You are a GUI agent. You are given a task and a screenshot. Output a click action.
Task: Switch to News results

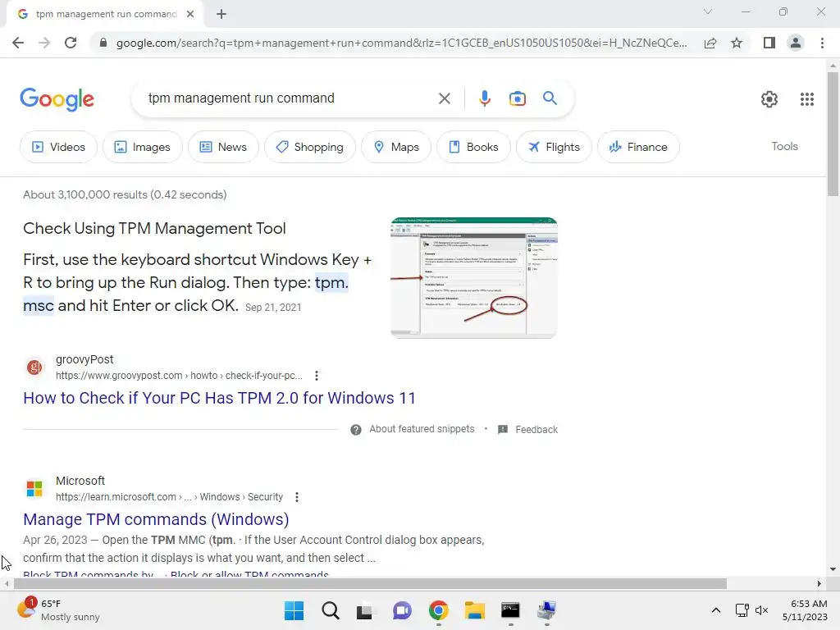tap(223, 147)
